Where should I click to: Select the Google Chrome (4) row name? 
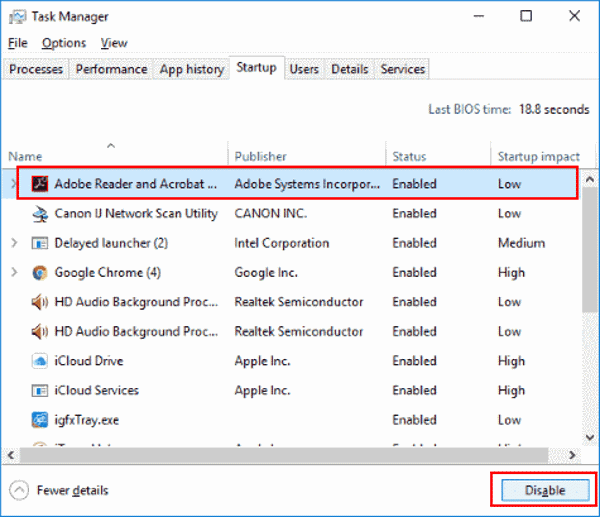[108, 272]
